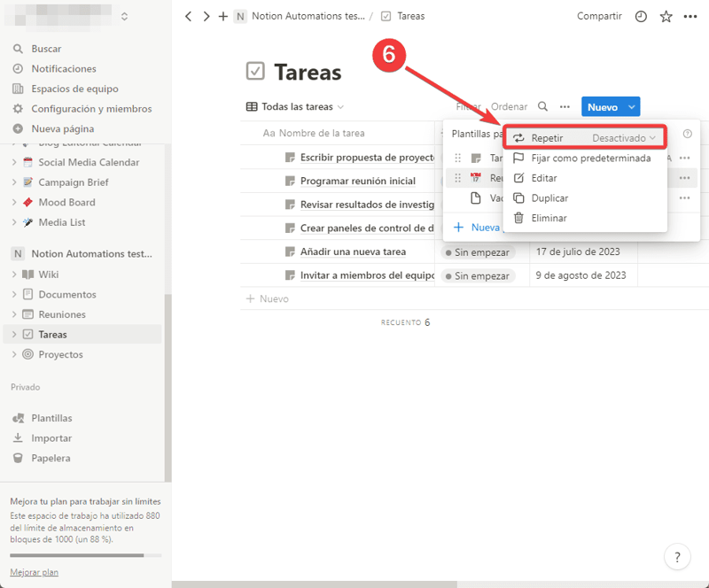The width and height of the screenshot is (709, 588).
Task: Click the star favorite icon
Action: click(666, 16)
